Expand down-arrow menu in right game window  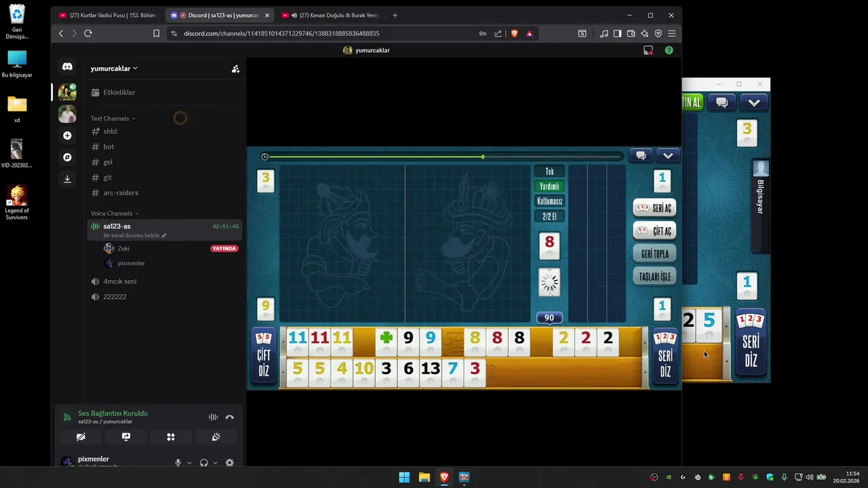(x=754, y=102)
